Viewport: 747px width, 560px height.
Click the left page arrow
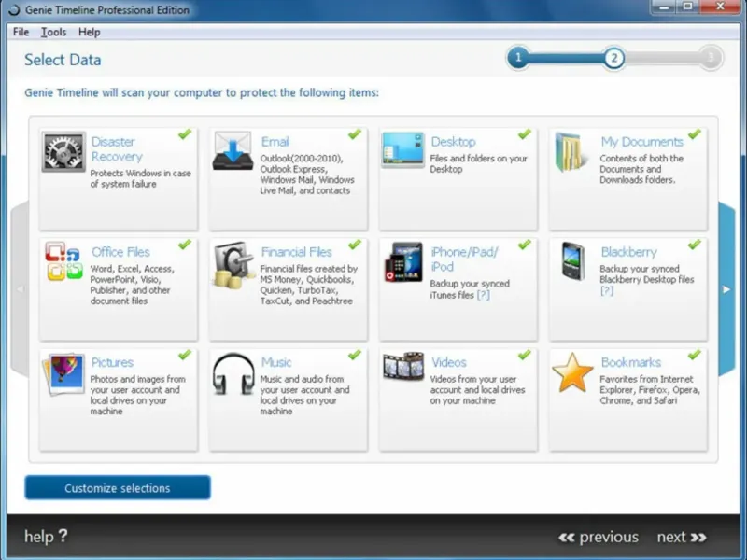click(x=20, y=289)
